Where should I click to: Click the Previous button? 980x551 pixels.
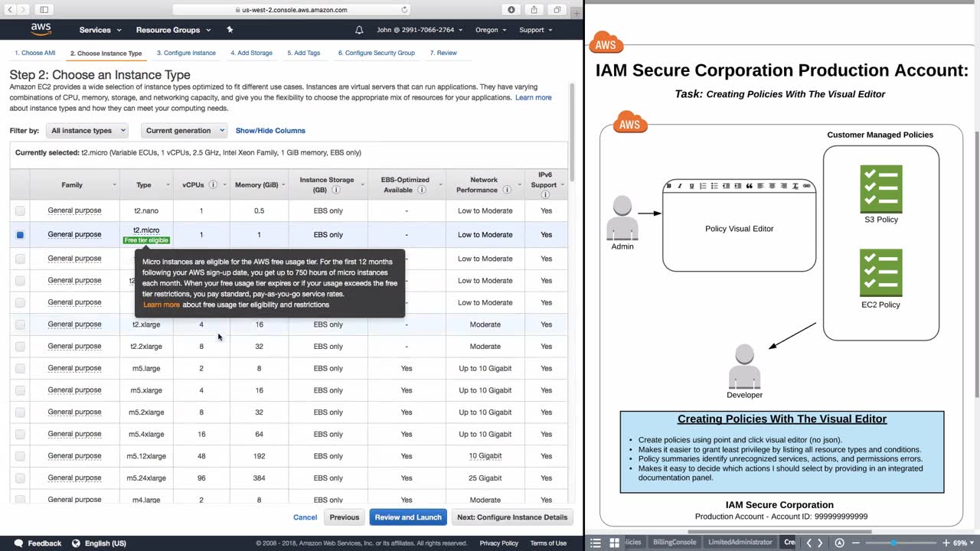(x=345, y=517)
